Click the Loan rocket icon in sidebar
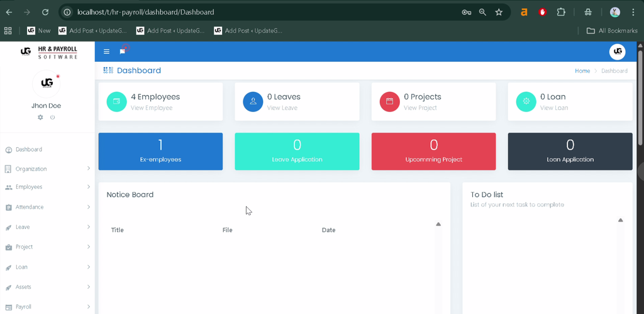 click(9, 267)
